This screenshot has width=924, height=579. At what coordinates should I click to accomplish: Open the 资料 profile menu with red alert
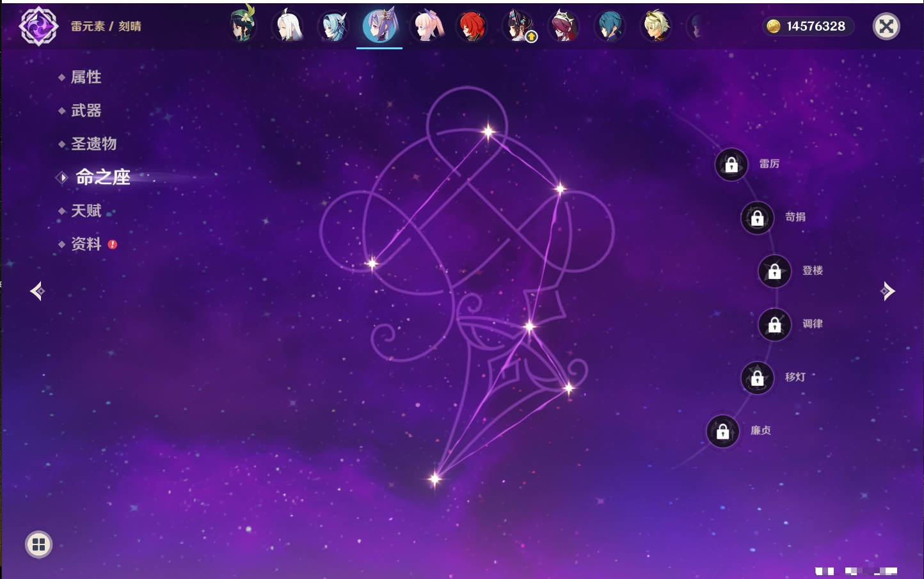click(86, 244)
